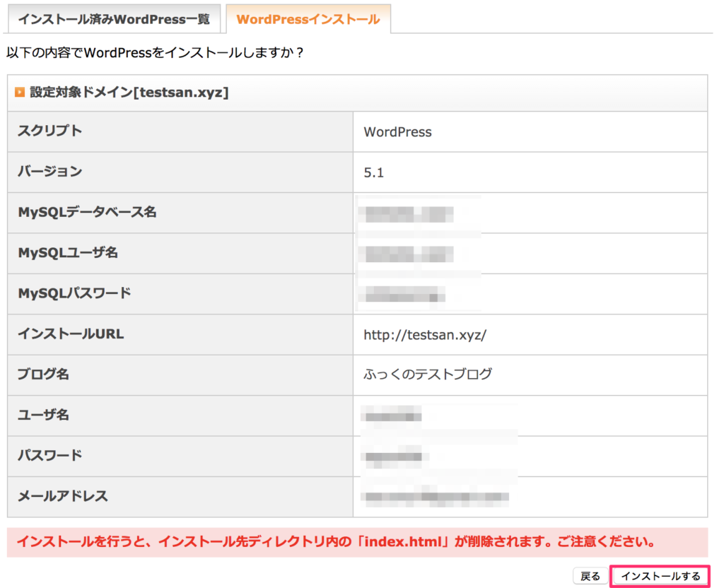Click the MySQLユーザ名 label
The image size is (724, 588).
(68, 252)
